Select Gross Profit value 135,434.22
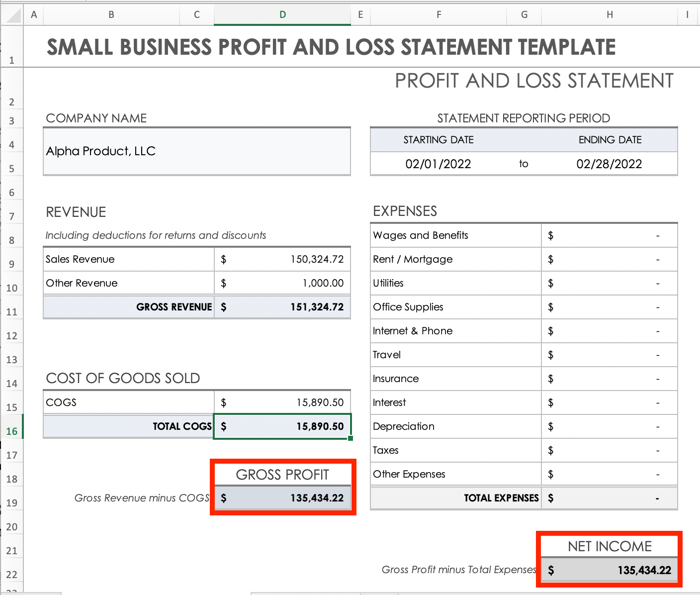This screenshot has height=595, width=700. tap(282, 498)
